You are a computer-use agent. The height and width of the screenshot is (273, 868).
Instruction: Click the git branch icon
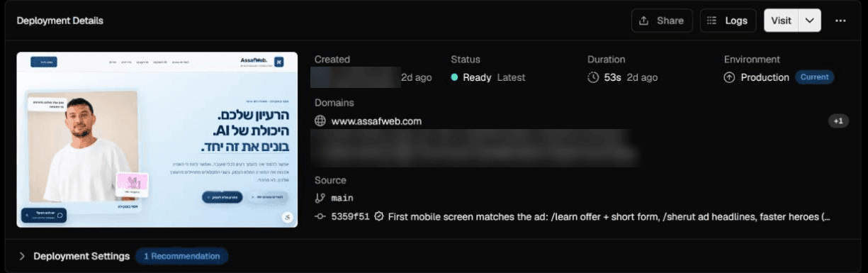(x=320, y=198)
